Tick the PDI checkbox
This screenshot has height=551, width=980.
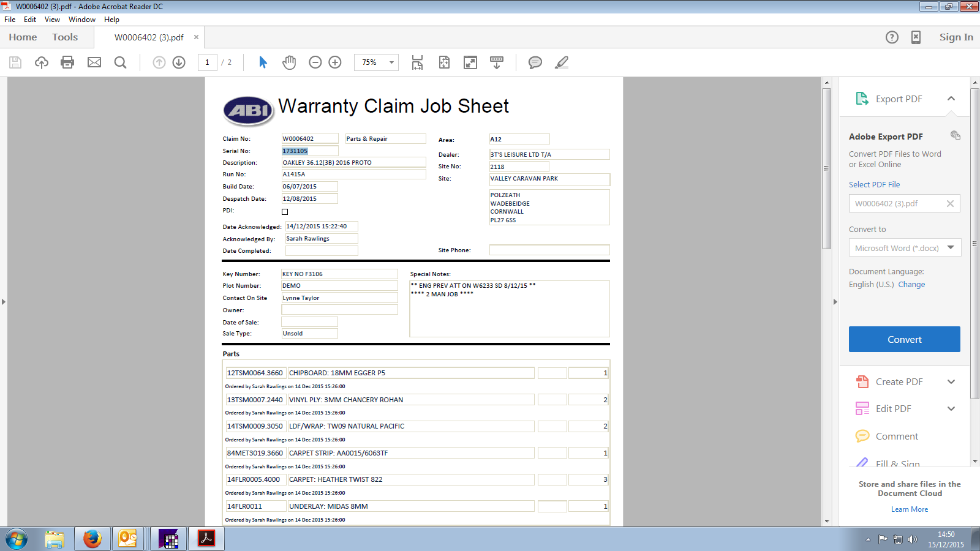[x=285, y=212]
